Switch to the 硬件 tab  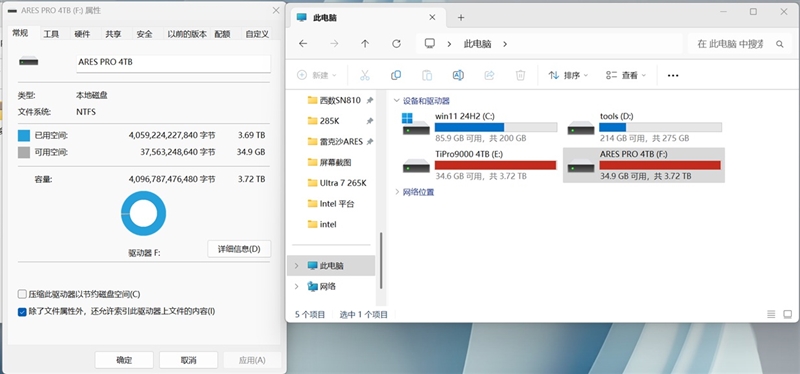pos(82,34)
